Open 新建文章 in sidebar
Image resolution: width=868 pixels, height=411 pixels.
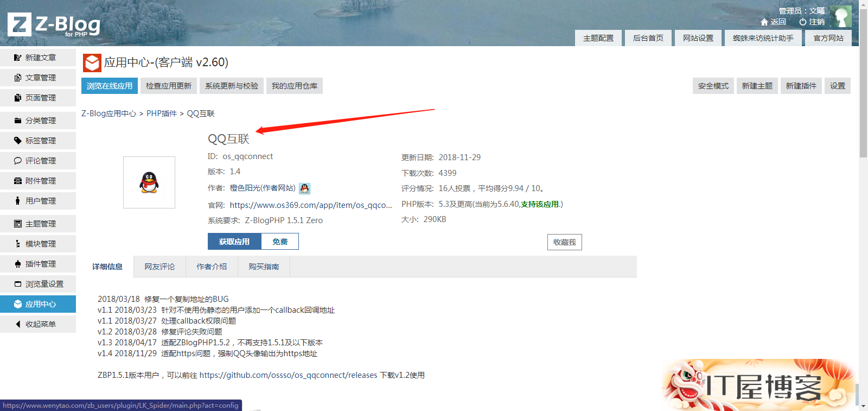click(x=38, y=58)
